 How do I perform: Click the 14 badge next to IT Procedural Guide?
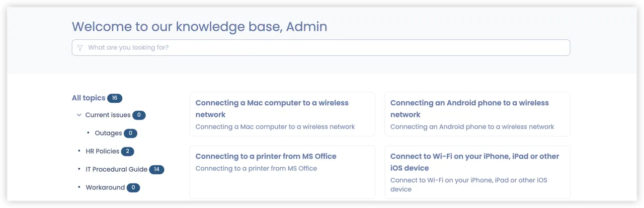click(156, 170)
